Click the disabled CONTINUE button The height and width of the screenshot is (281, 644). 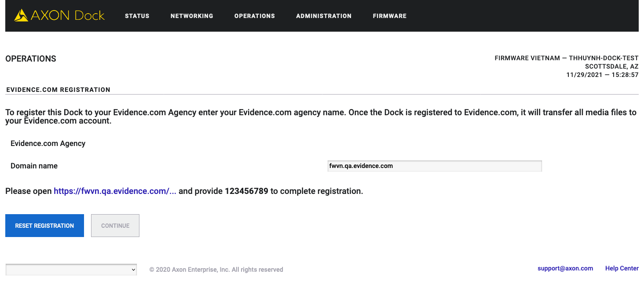click(115, 225)
